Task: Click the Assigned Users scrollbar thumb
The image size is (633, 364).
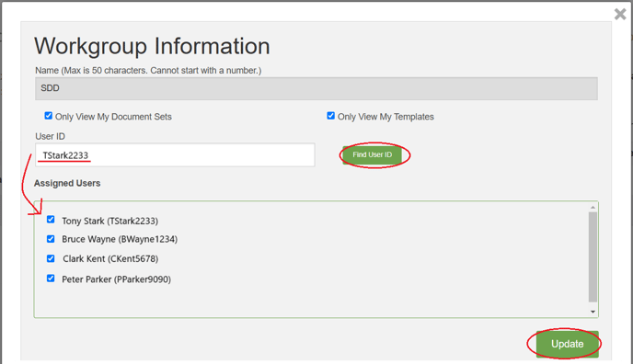Action: point(593,256)
